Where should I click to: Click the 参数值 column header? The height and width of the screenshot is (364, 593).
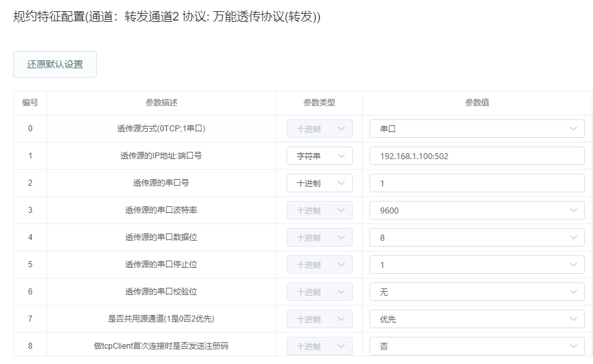pyautogui.click(x=477, y=102)
